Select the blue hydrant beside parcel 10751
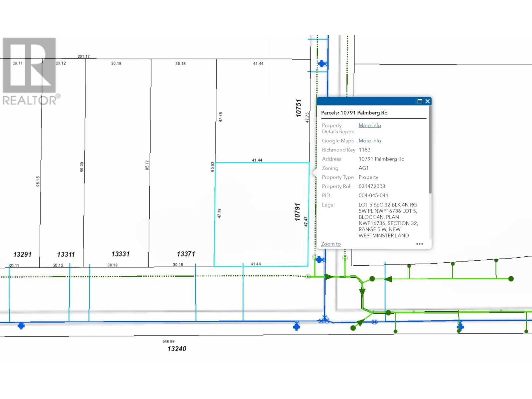 pyautogui.click(x=322, y=63)
